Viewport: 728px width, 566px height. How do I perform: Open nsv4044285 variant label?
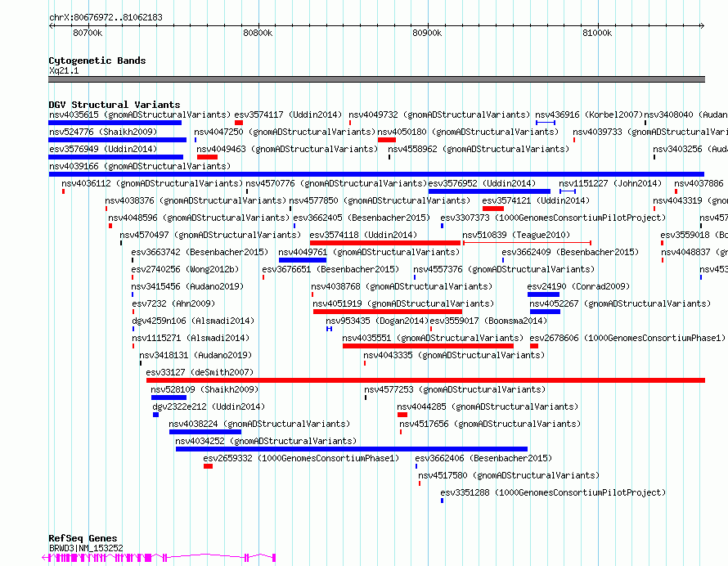click(488, 407)
